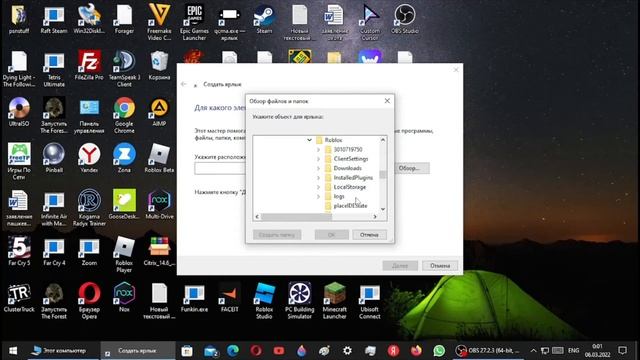Screen dimensions: 640x360
Task: Click the folder tree scroll-up arrow
Action: pos(383,140)
